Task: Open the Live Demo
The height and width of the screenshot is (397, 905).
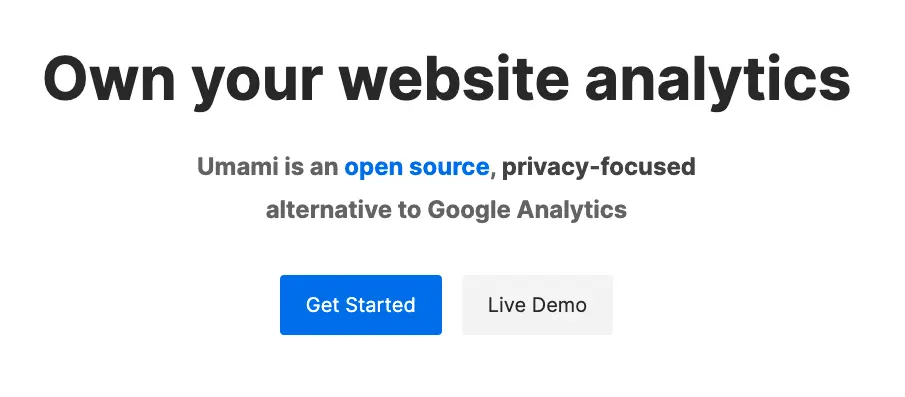Action: tap(537, 305)
